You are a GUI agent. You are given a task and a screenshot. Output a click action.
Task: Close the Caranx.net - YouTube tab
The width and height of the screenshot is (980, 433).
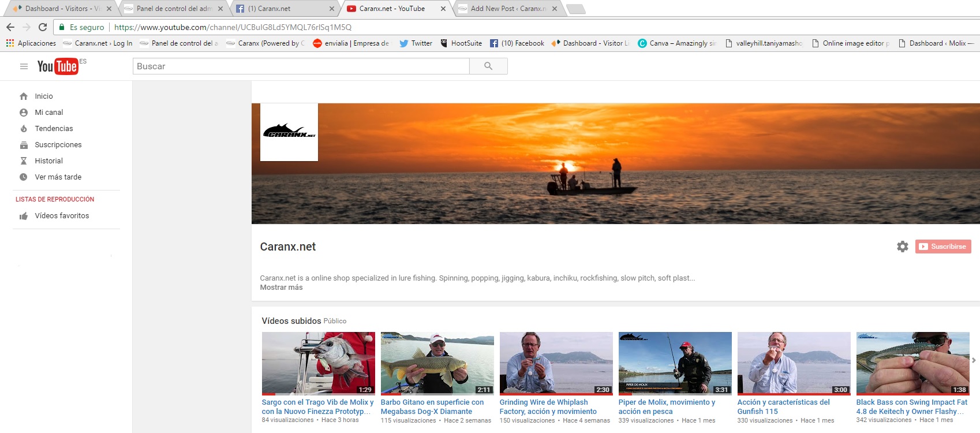443,9
